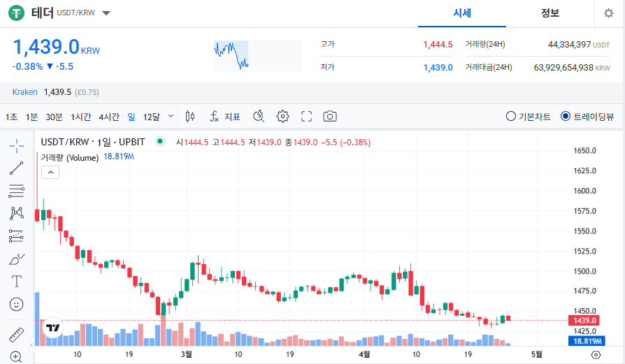Click the market status green dot
The width and height of the screenshot is (625, 364).
tap(160, 141)
